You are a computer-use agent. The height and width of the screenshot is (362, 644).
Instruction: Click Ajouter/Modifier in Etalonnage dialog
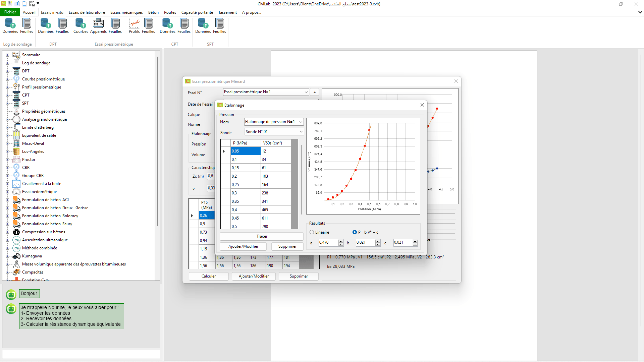pos(243,246)
